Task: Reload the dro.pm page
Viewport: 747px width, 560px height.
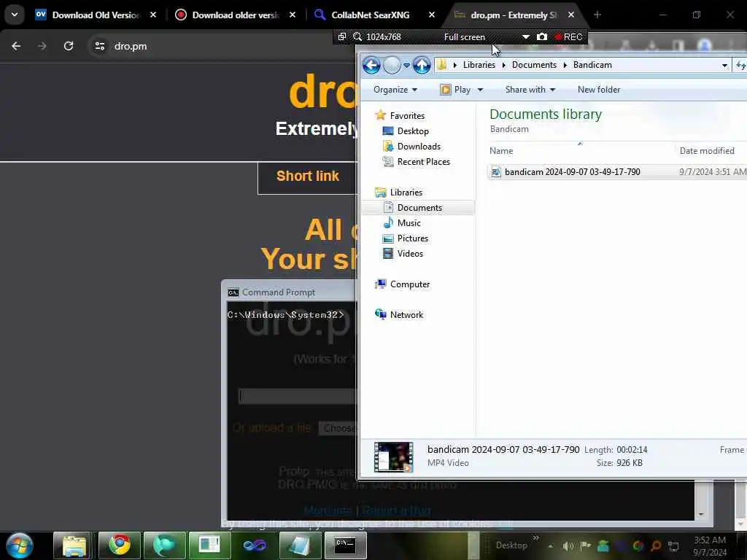Action: 69,46
